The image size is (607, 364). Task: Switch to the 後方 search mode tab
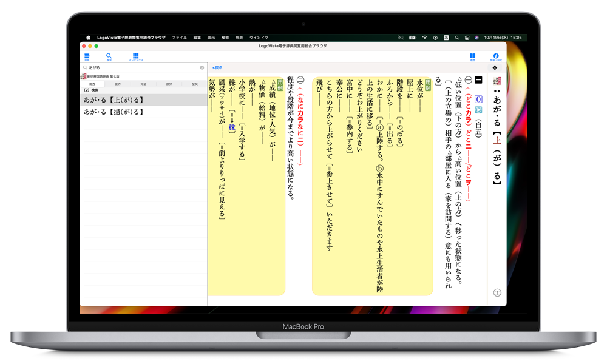click(x=118, y=84)
